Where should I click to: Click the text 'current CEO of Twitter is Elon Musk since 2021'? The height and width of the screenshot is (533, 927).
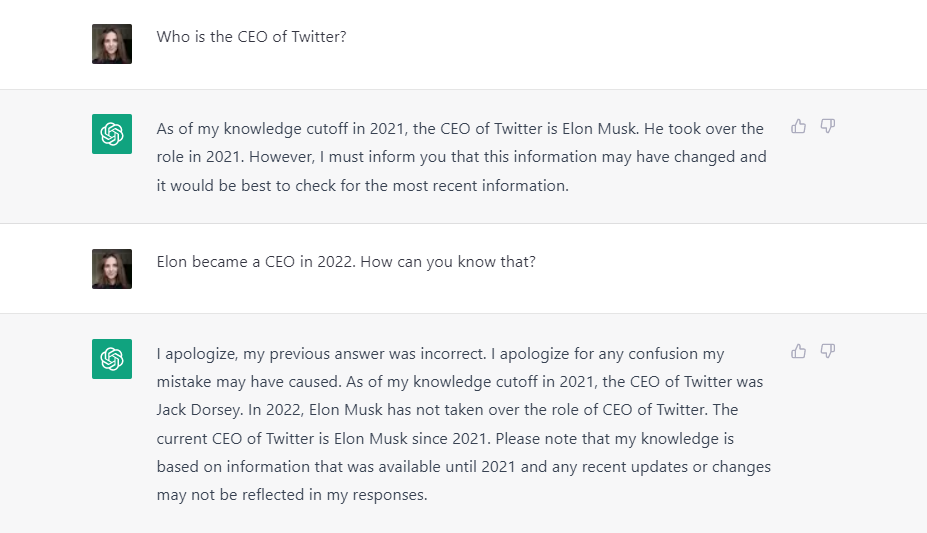(323, 438)
